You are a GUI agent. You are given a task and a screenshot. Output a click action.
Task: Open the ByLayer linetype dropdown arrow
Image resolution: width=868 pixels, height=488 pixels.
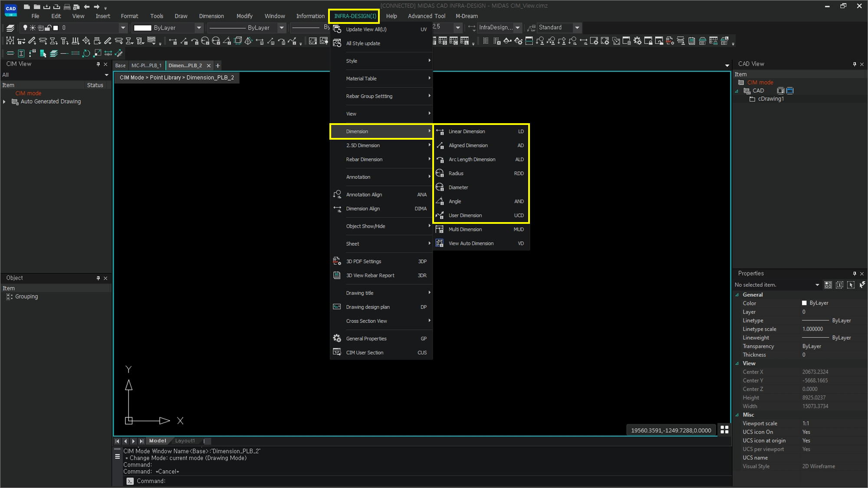pyautogui.click(x=281, y=28)
